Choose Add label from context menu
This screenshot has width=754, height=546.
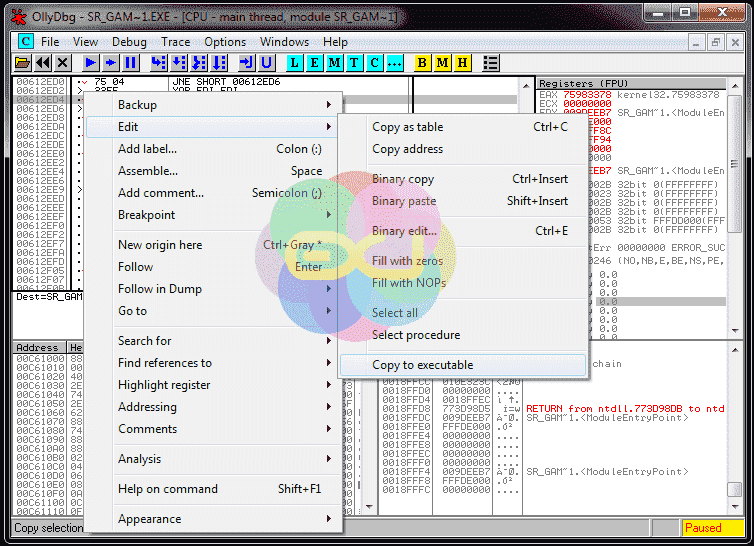point(214,149)
